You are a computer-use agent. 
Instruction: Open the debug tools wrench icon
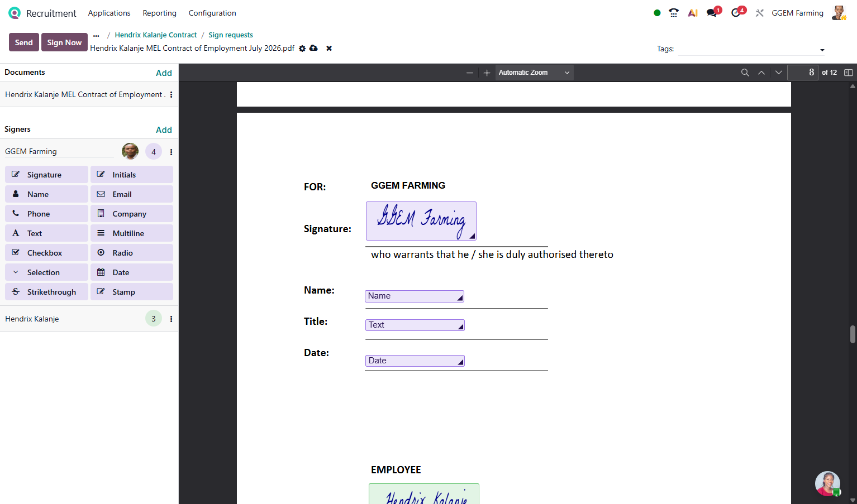(x=760, y=13)
